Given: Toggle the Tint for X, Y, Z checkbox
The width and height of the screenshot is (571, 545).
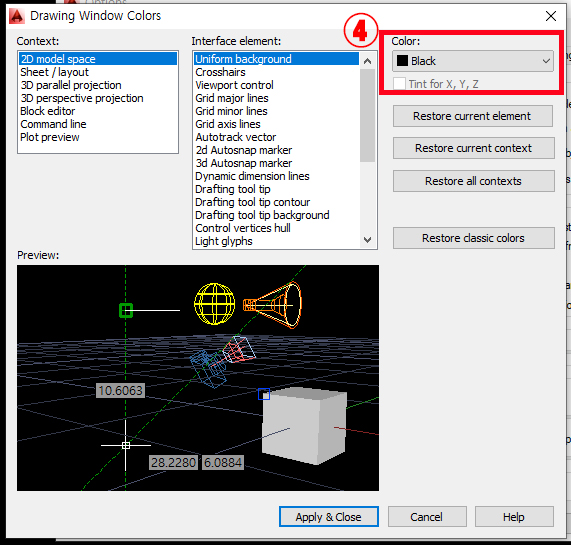Looking at the screenshot, I should tap(399, 84).
